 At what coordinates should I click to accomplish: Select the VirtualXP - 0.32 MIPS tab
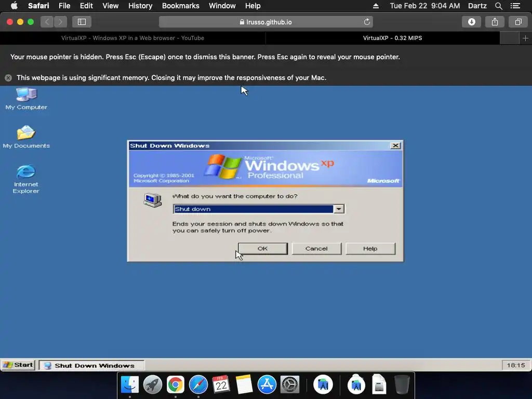tap(393, 38)
